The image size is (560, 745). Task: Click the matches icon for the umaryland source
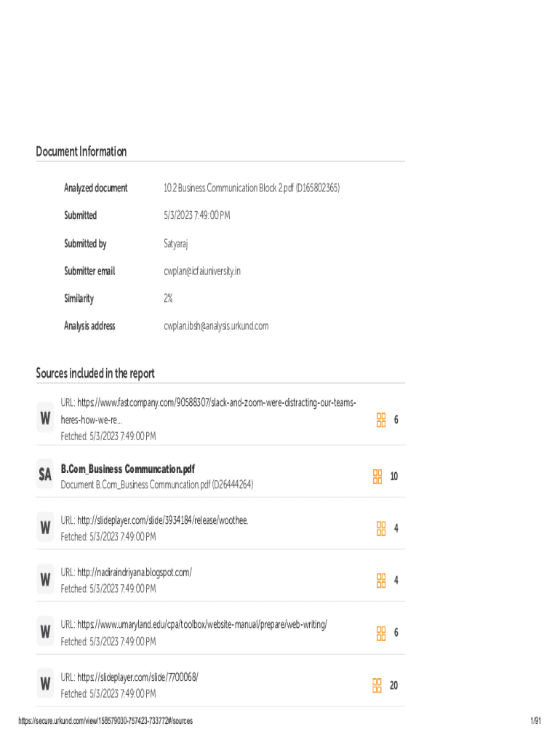381,633
